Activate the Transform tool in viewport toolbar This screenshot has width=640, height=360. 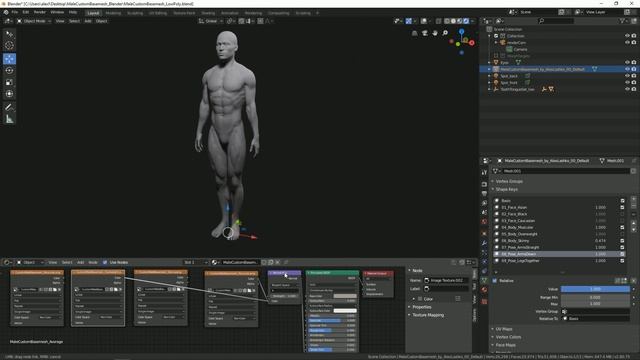(9, 94)
